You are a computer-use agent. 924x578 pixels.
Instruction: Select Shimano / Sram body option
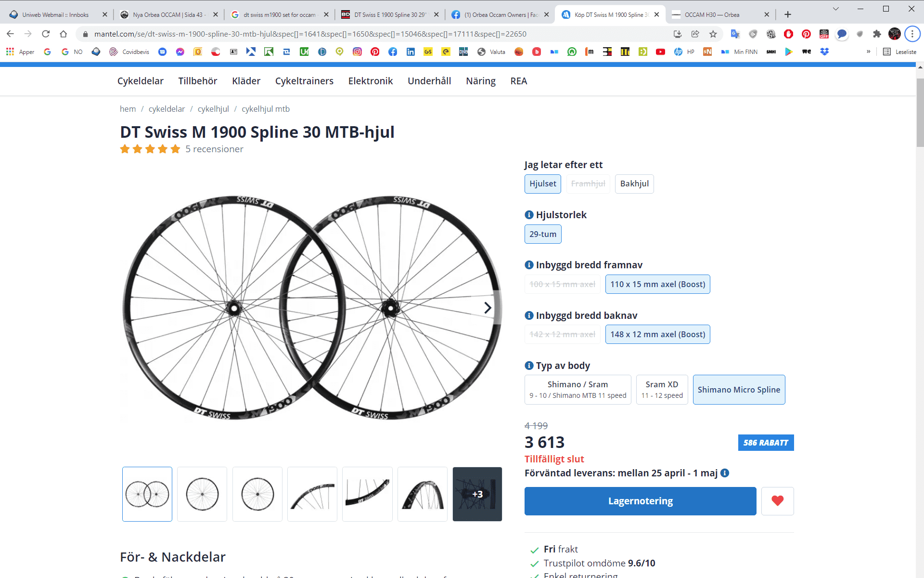[577, 390]
